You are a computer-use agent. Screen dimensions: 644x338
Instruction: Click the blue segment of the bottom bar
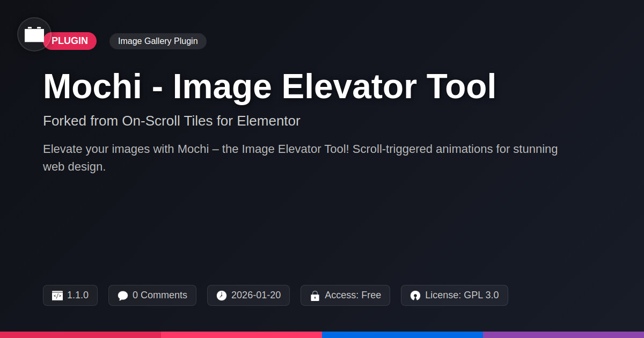[402, 334]
